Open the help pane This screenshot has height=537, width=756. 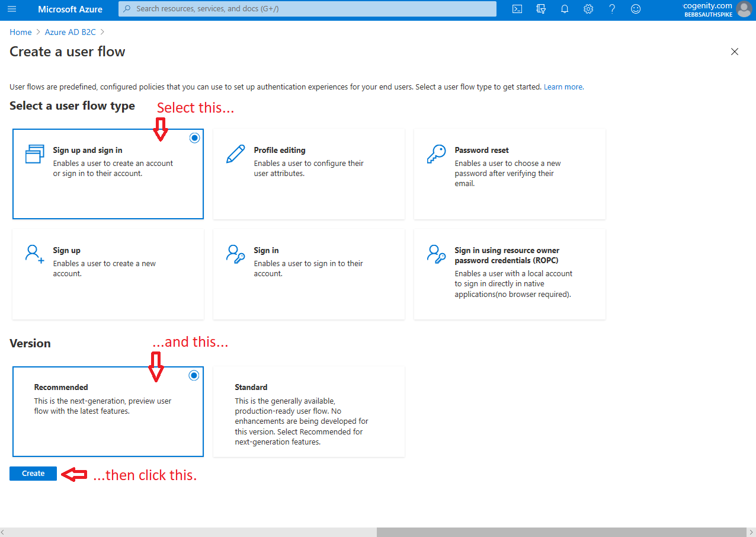(x=611, y=9)
